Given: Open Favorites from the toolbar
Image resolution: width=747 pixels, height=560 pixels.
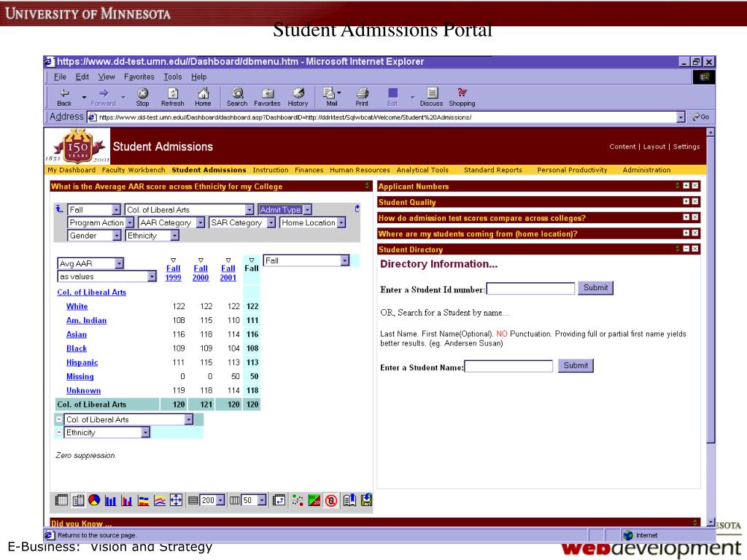Looking at the screenshot, I should click(x=267, y=97).
